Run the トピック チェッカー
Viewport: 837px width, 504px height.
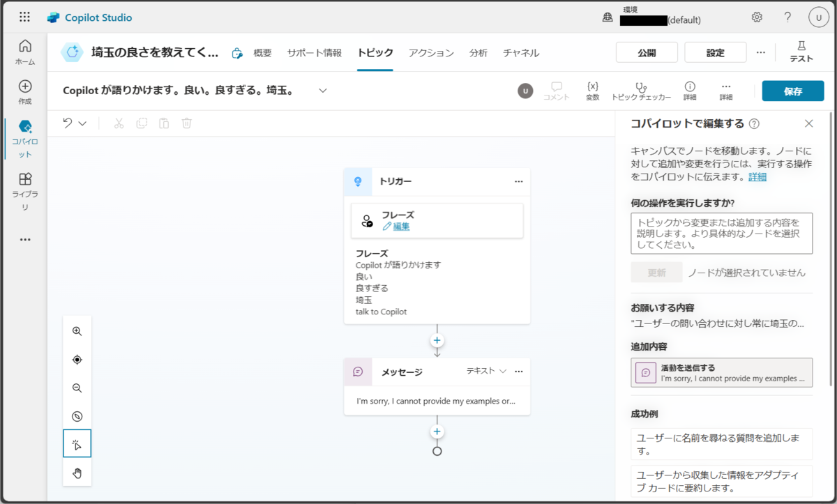641,91
